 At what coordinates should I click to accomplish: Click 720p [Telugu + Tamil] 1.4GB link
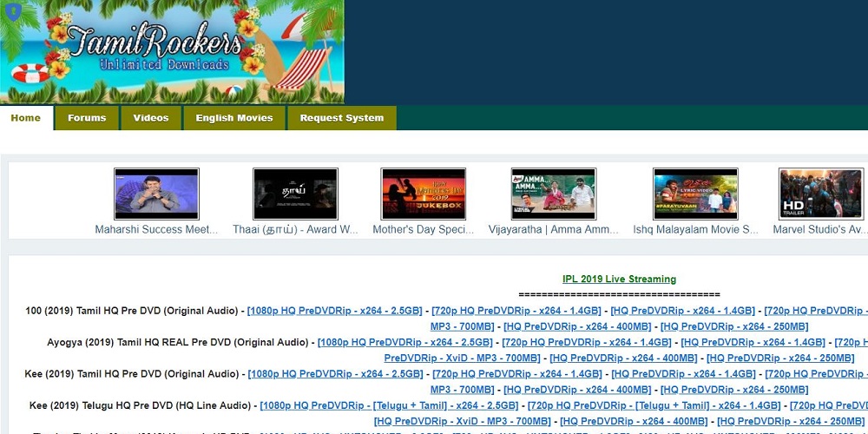(654, 405)
